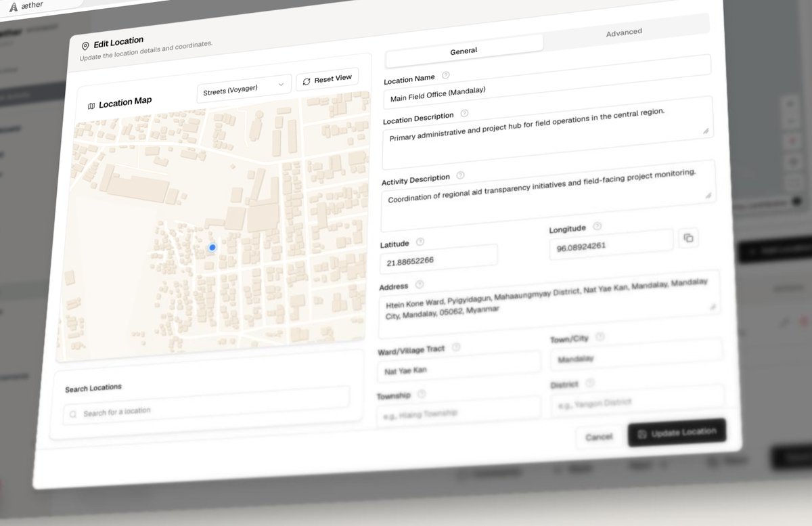Click the magnifier icon in Search Locations

click(x=73, y=414)
